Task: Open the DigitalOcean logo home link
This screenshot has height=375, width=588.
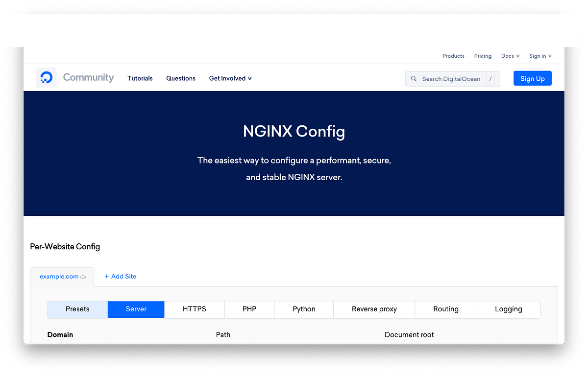Action: pos(47,77)
